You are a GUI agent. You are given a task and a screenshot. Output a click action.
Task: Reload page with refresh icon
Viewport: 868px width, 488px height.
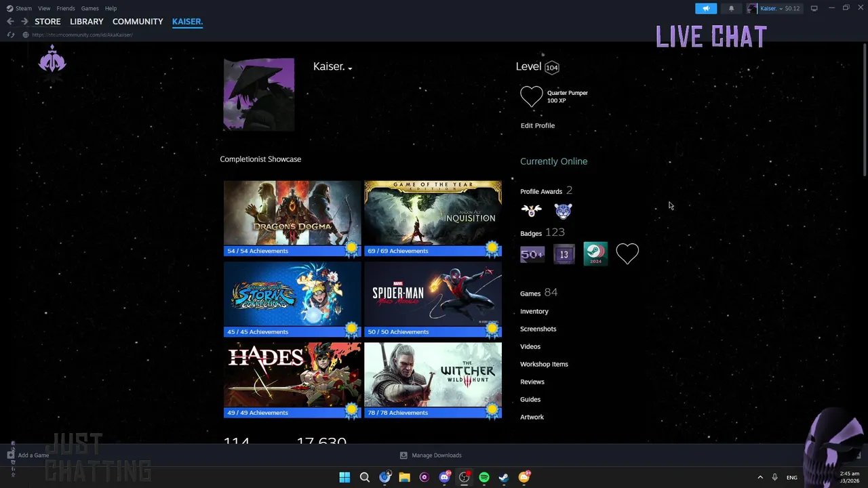(x=10, y=35)
